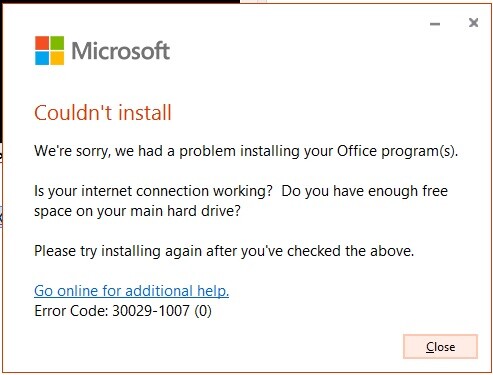
Task: Click the internet connection working question
Action: pos(153,191)
